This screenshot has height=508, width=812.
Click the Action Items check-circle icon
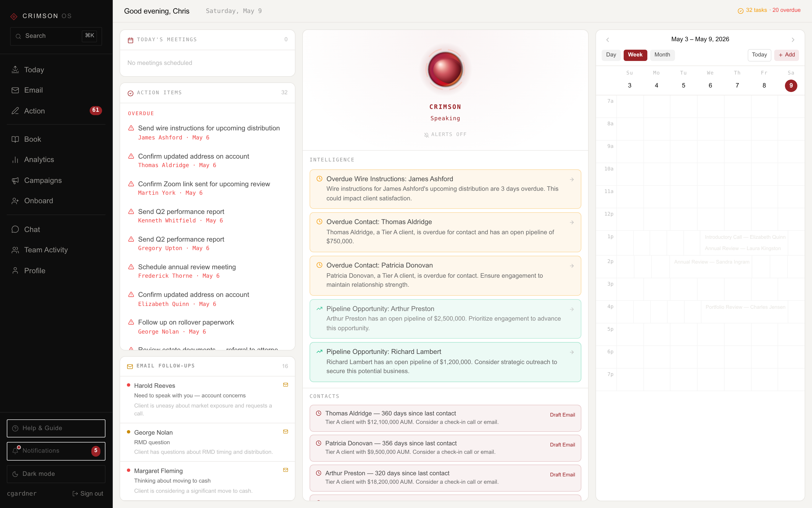pos(131,93)
